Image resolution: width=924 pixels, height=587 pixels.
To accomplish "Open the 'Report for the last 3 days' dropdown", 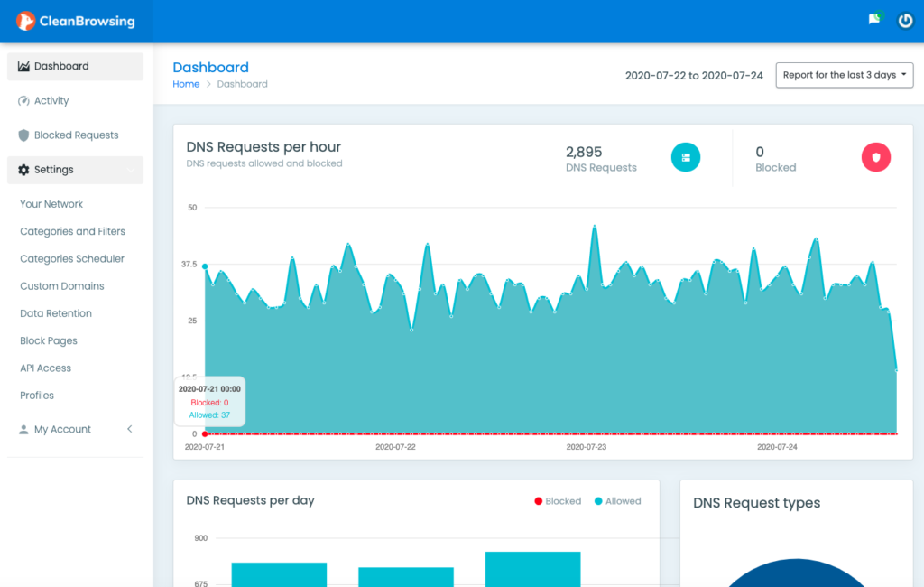I will click(844, 75).
